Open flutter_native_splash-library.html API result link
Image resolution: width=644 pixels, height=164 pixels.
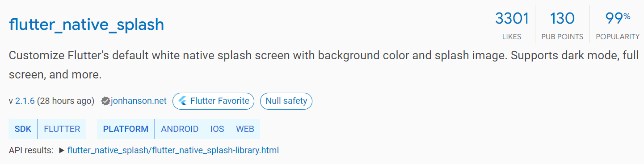click(173, 151)
